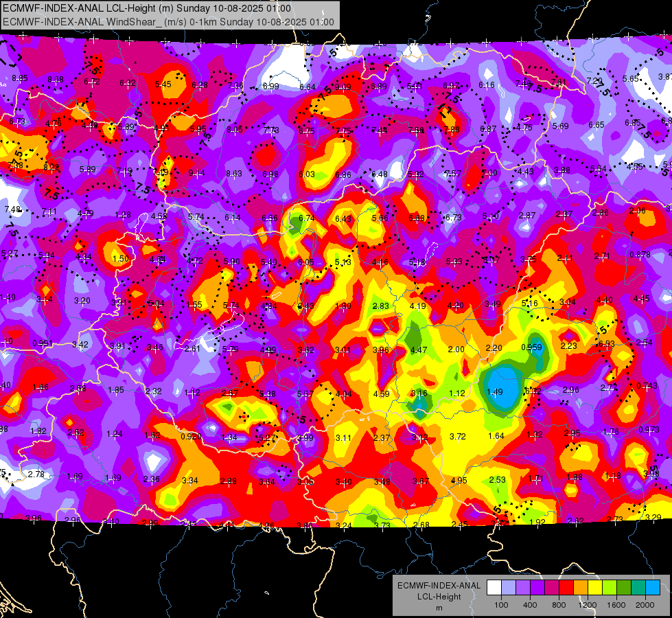
Task: Click the grid value 4.59
Action: click(382, 393)
